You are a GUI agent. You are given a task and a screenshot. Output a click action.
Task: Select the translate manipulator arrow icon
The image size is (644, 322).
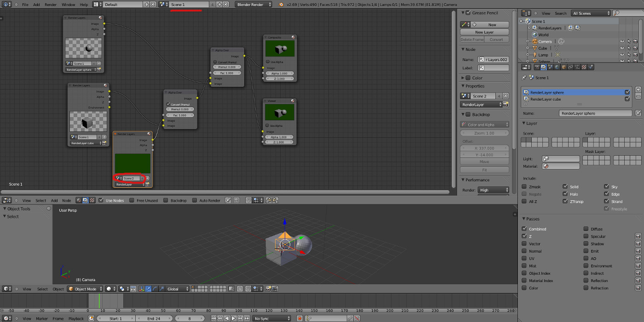click(148, 289)
